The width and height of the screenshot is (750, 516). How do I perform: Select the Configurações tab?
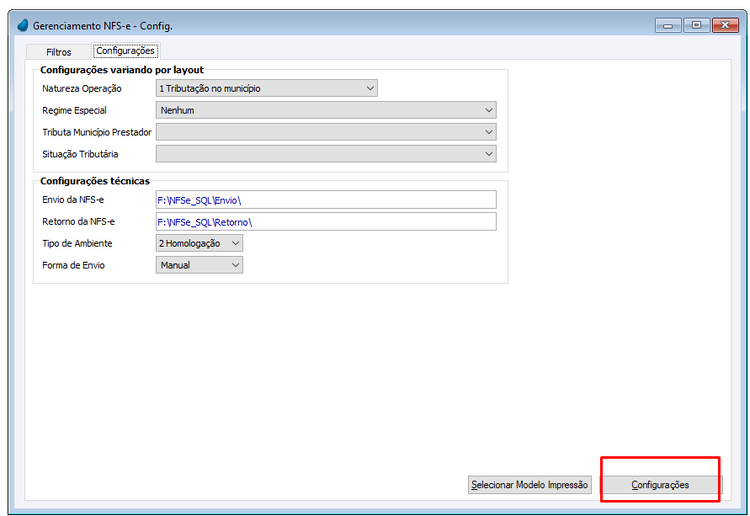tap(125, 51)
